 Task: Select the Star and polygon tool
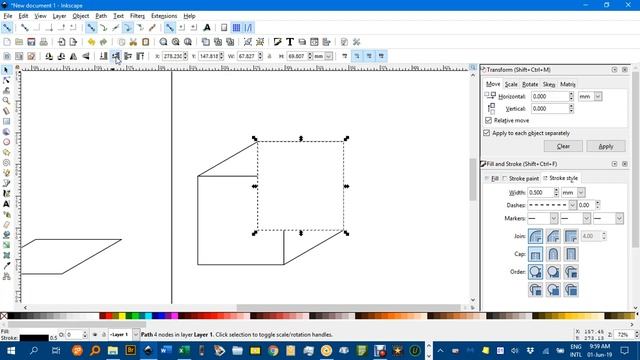coord(6,152)
